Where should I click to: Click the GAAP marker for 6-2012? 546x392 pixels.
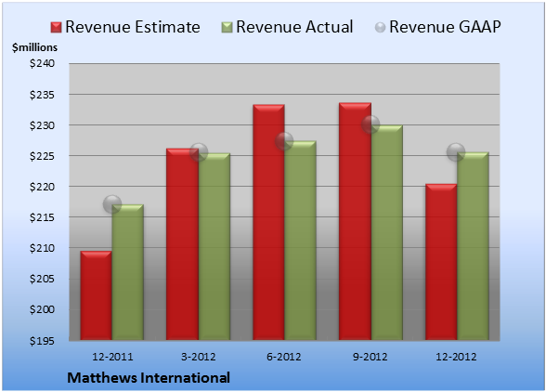coord(284,141)
